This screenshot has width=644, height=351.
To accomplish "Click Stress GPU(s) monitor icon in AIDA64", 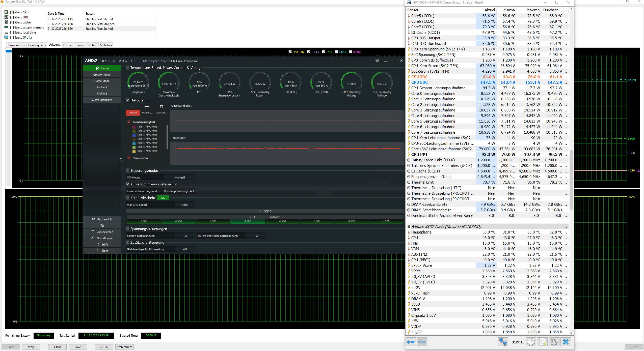I will (6, 37).
